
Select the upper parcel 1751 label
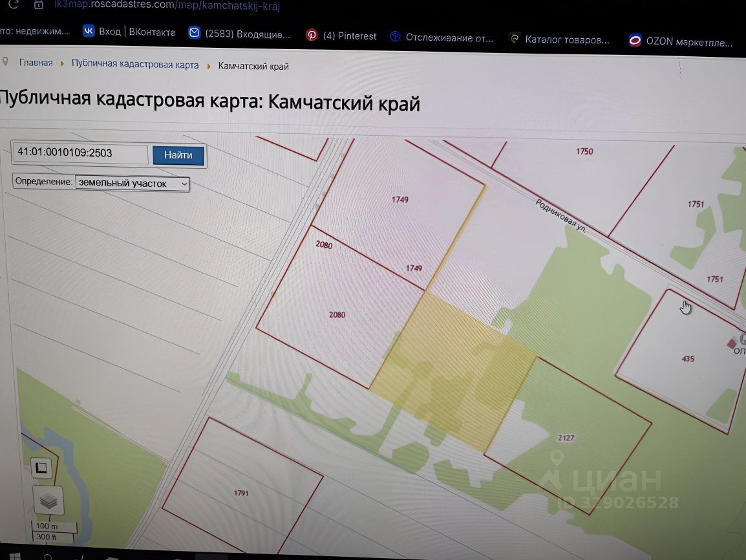tap(696, 204)
